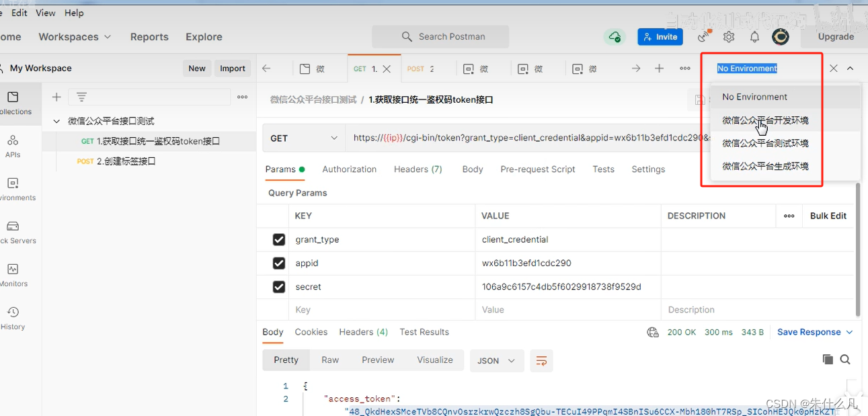868x416 pixels.
Task: Click the Invite button
Action: click(660, 37)
